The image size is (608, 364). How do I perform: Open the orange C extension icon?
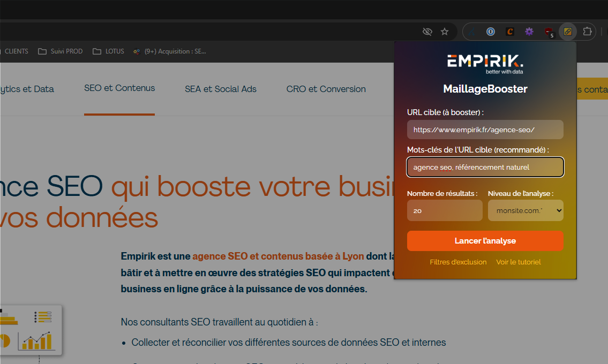pyautogui.click(x=510, y=32)
